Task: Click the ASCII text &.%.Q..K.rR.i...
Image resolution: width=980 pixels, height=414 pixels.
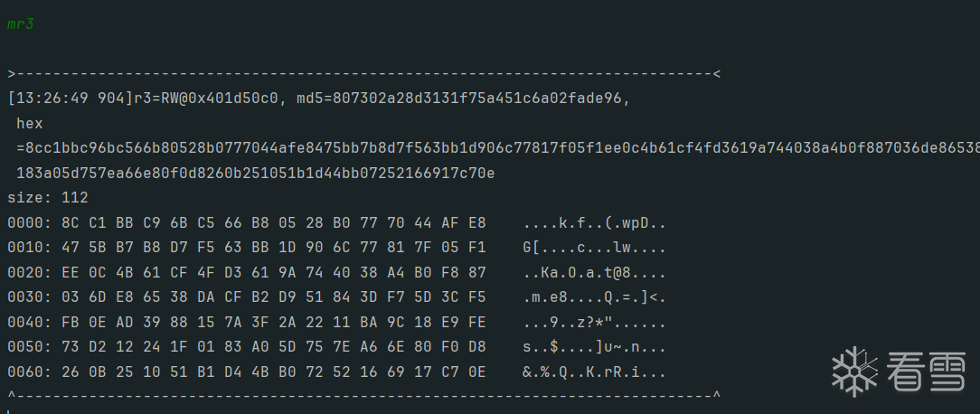Action: coord(594,372)
